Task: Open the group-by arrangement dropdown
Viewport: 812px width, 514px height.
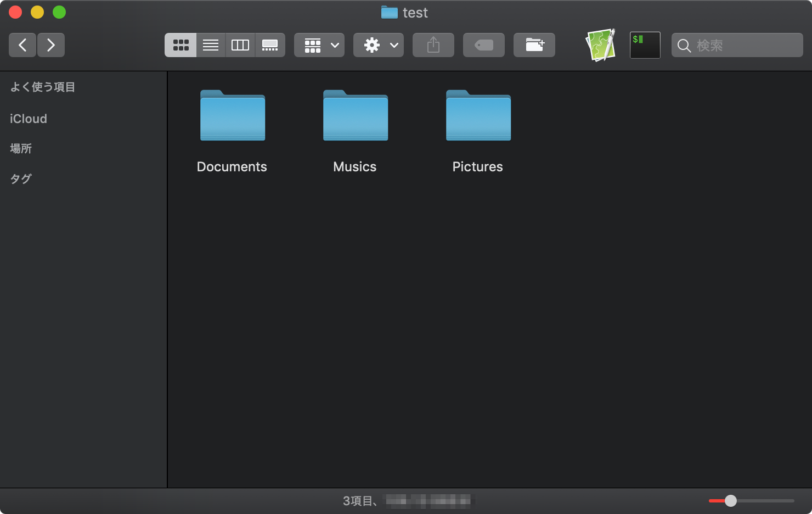Action: pos(319,45)
